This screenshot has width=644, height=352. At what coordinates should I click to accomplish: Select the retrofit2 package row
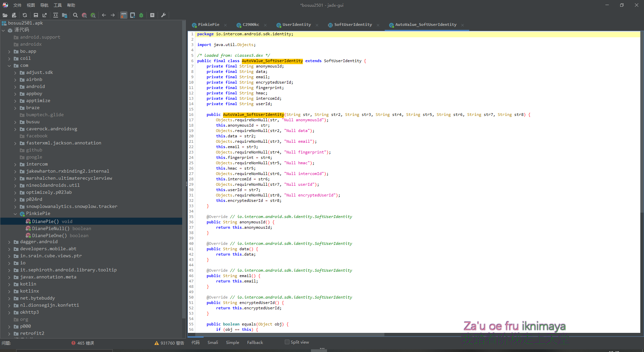coord(91,334)
